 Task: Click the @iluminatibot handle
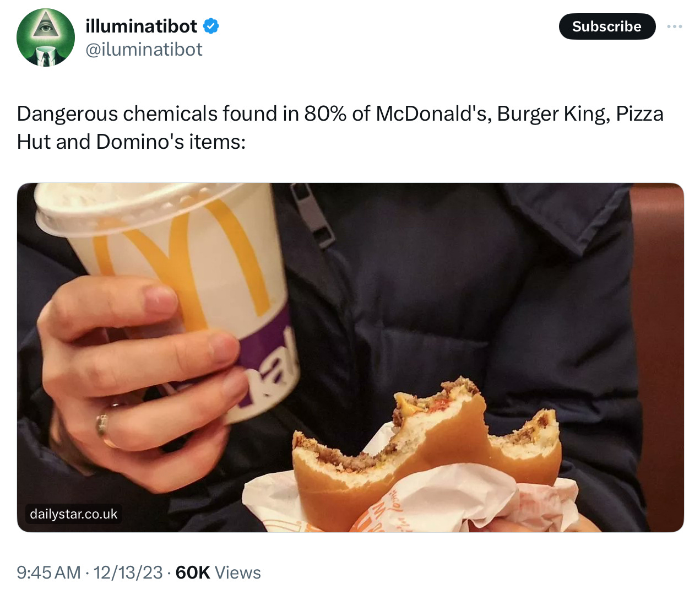pos(144,50)
